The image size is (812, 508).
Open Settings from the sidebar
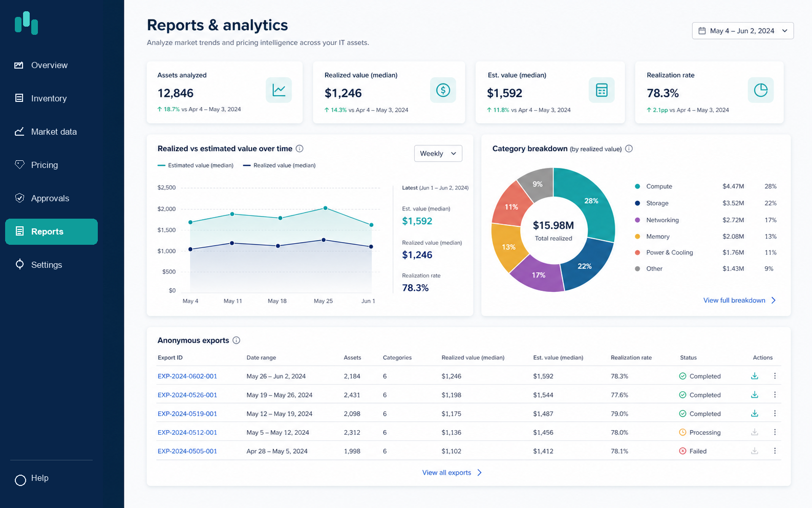(x=51, y=265)
